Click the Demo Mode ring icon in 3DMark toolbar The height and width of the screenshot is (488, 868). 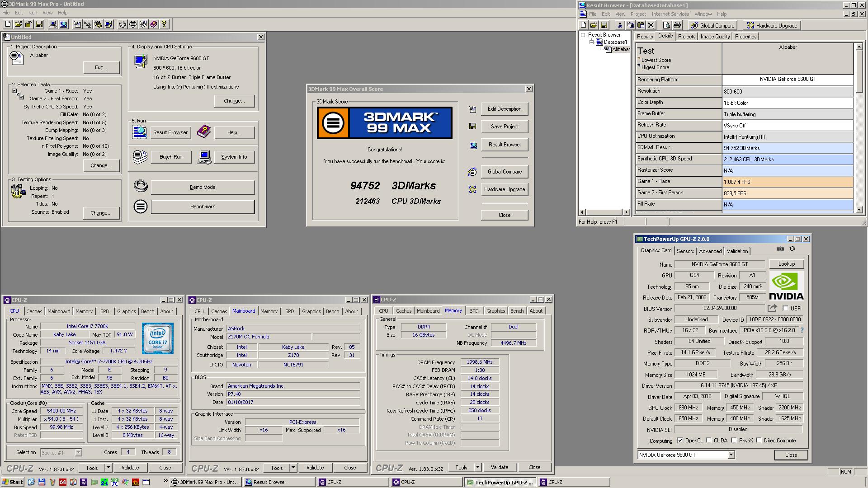pos(122,24)
